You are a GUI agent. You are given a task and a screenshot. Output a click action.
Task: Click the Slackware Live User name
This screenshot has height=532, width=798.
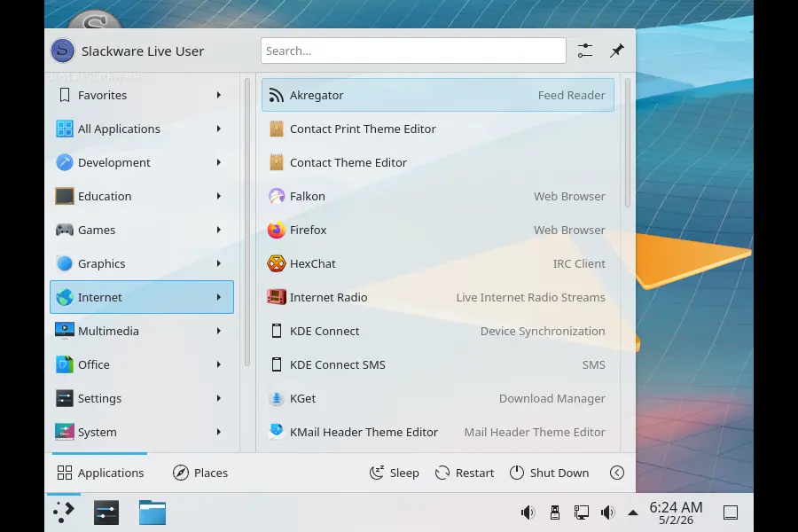coord(143,51)
